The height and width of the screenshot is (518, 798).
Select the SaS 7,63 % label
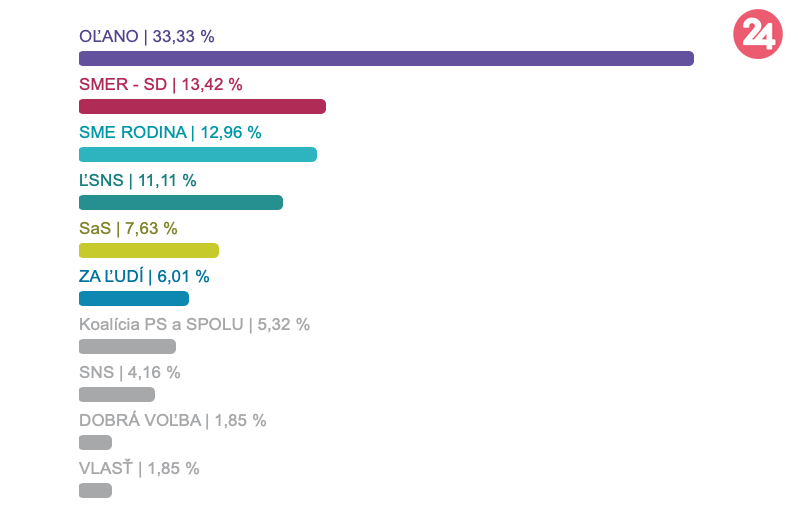click(x=128, y=229)
